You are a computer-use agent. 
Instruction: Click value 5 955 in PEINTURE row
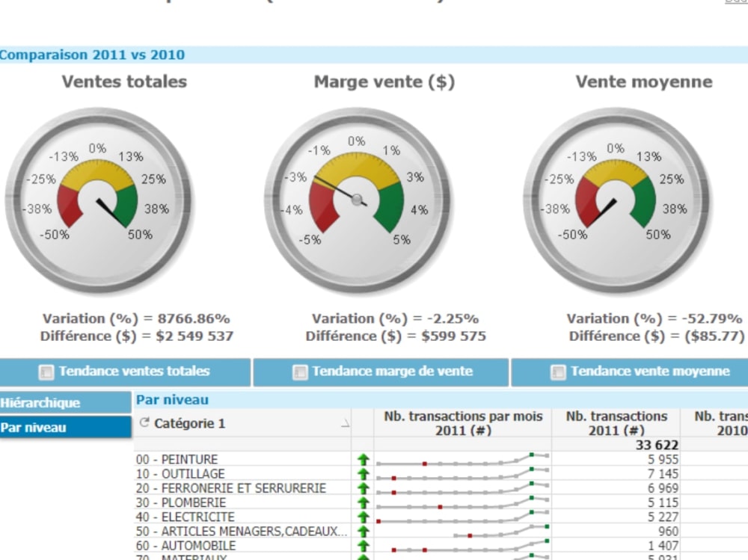click(x=663, y=459)
